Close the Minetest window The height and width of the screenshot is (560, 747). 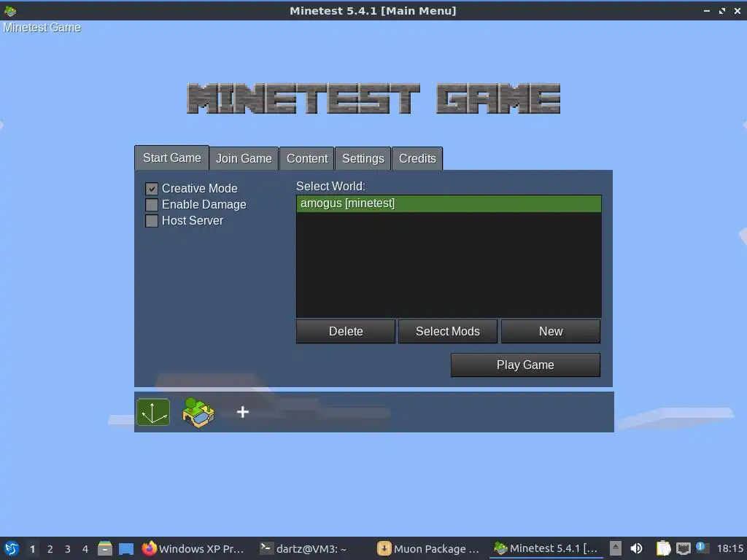coord(737,10)
